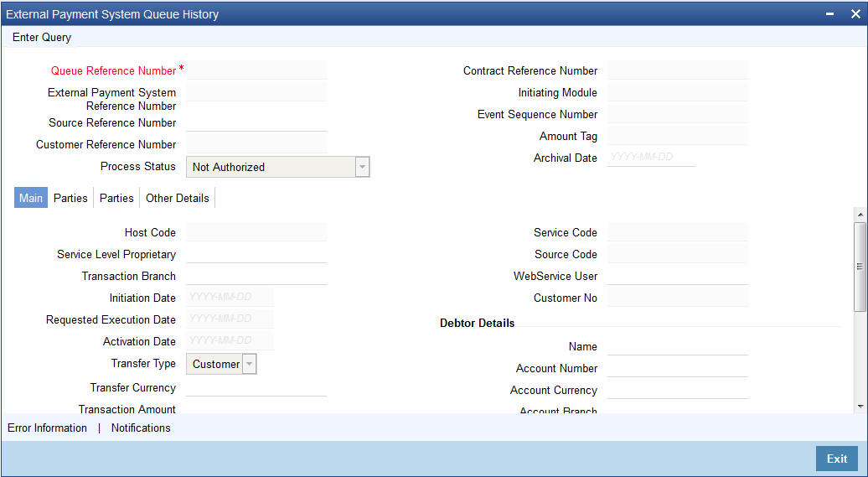Select the Debtor Account Currency field

click(678, 390)
